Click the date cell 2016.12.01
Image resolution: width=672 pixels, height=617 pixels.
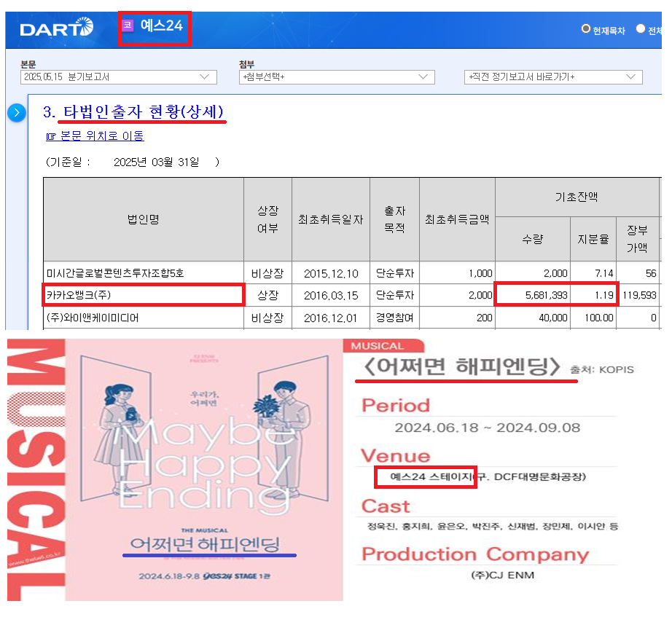tap(331, 318)
